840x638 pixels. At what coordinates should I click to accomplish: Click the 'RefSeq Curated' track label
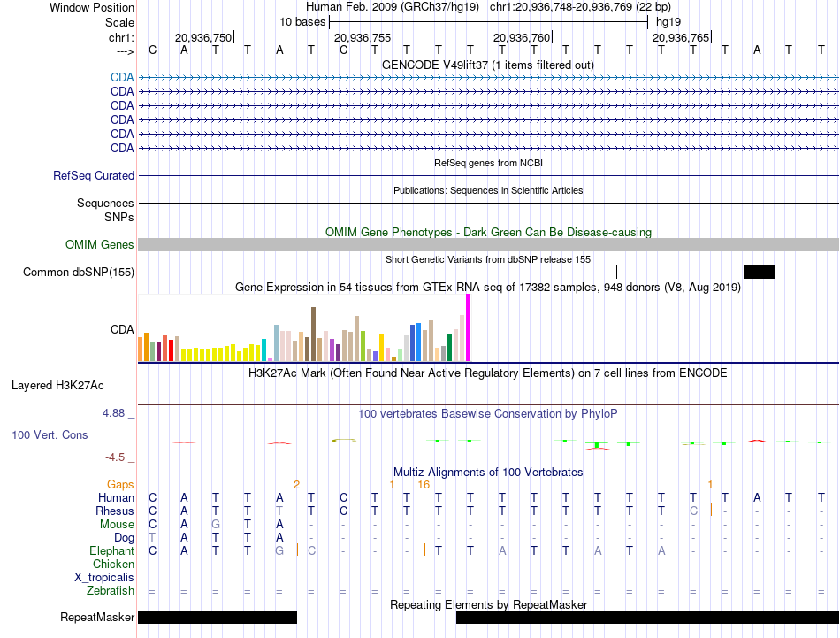coord(94,175)
